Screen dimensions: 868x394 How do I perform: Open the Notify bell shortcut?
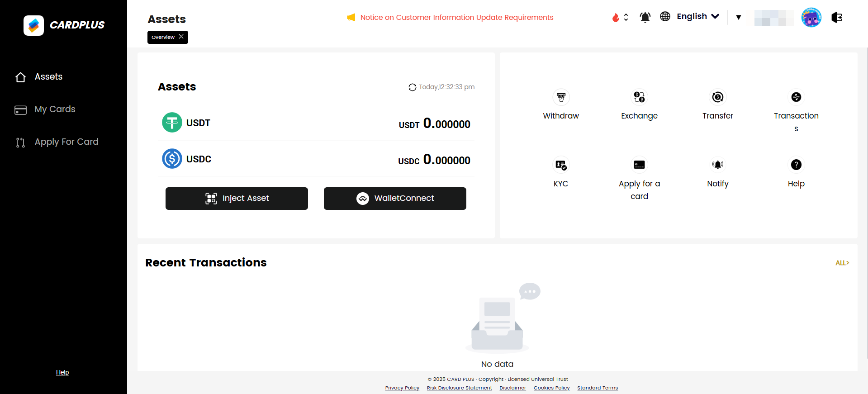[717, 165]
